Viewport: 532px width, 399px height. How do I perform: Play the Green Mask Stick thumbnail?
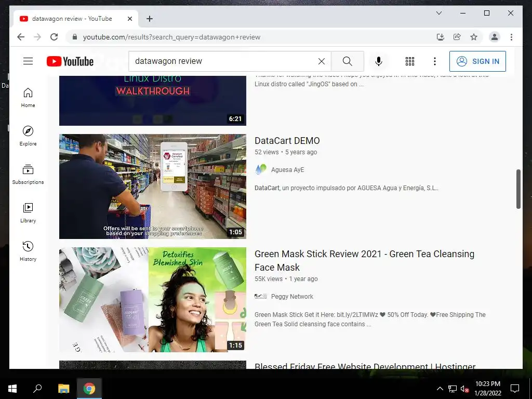pos(153,300)
